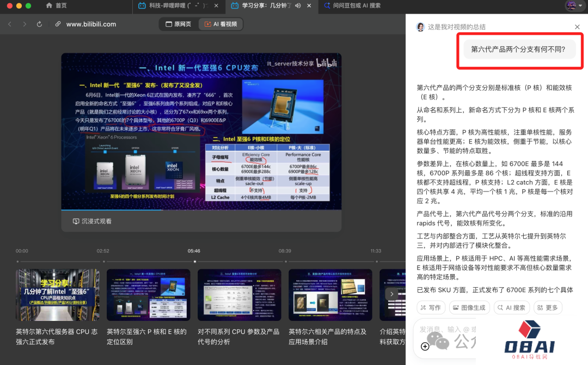Click the home icon in 首页 tab
The image size is (588, 365).
point(50,5)
